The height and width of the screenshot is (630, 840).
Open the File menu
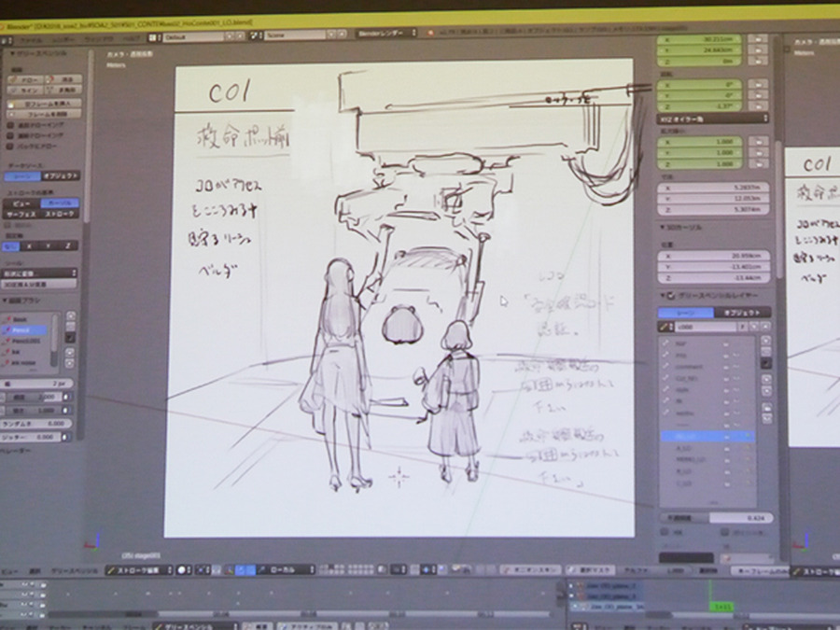pos(31,41)
